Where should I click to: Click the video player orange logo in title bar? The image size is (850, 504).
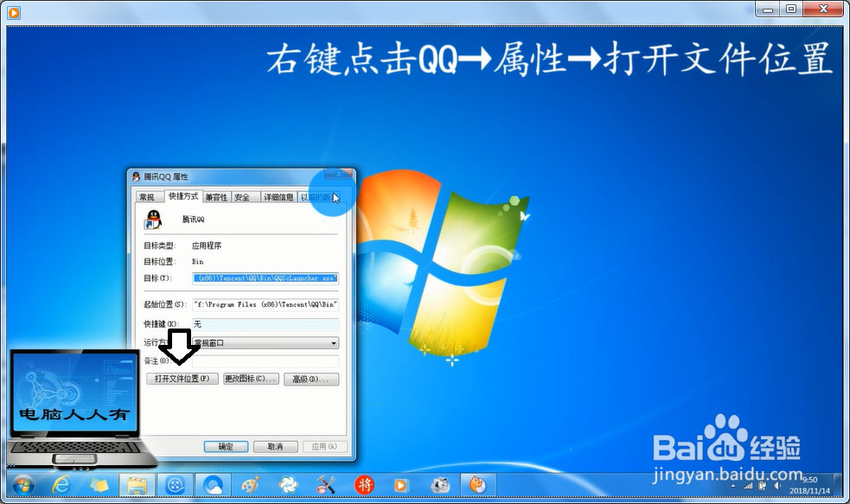[14, 11]
